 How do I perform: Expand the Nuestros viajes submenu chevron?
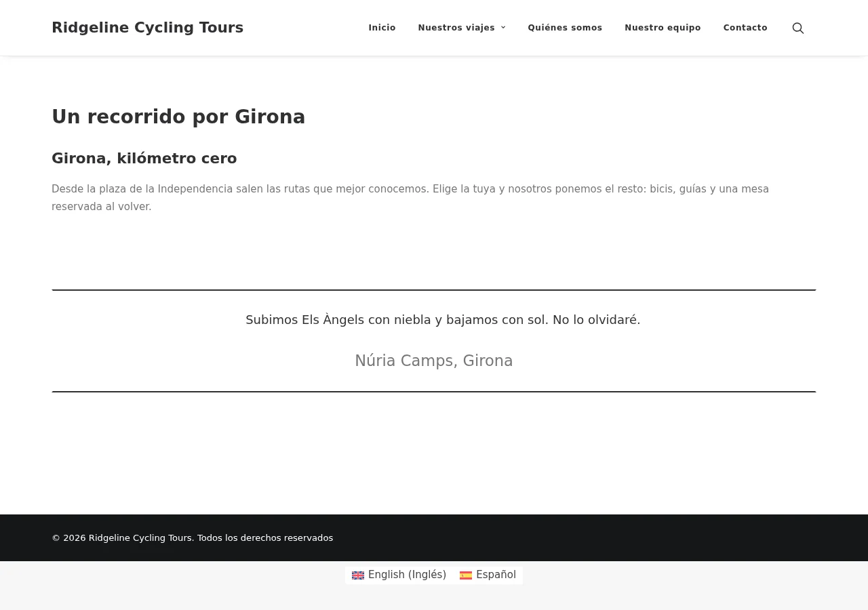pyautogui.click(x=503, y=28)
